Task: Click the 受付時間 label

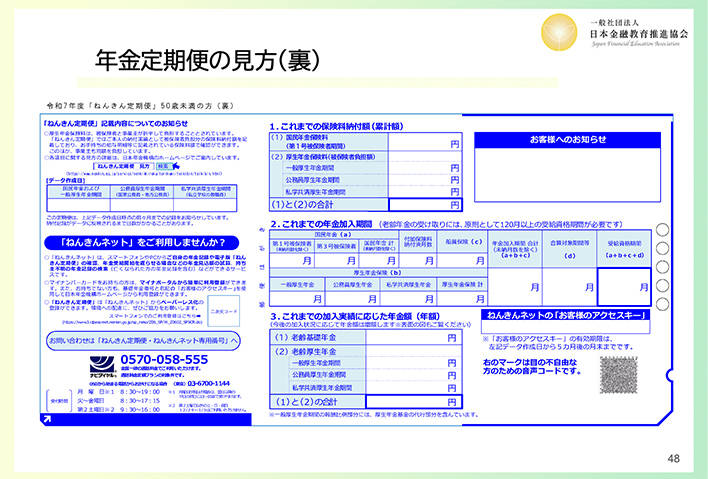Action: coord(59,401)
